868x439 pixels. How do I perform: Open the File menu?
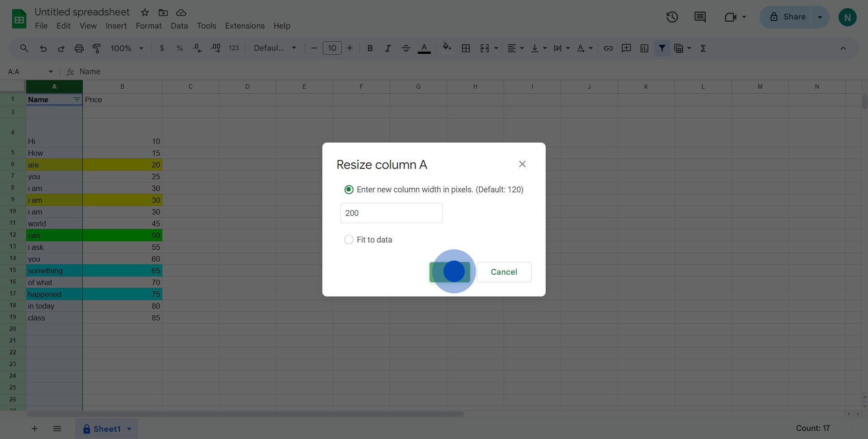[41, 26]
